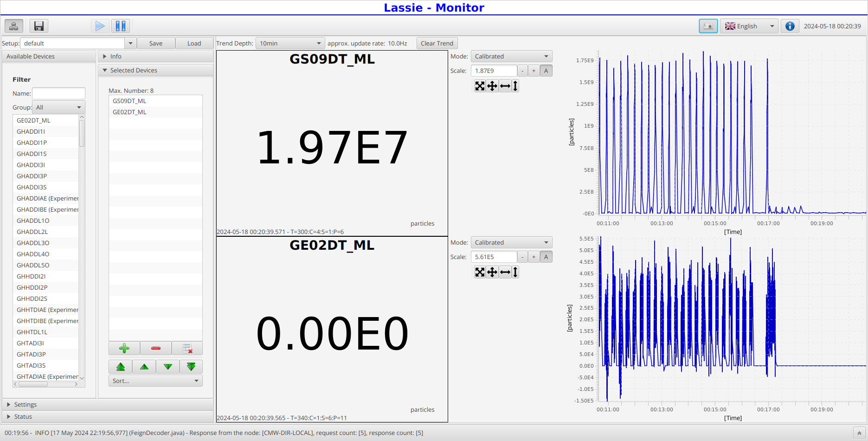
Task: Expand the Settings section
Action: (108, 404)
